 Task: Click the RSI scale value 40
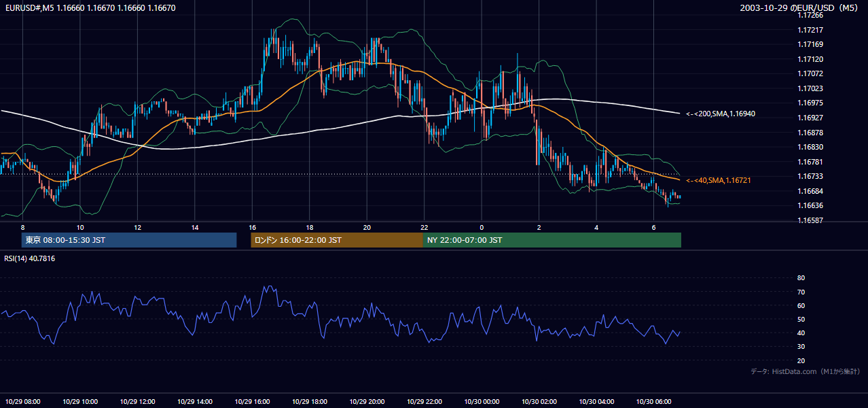(801, 333)
